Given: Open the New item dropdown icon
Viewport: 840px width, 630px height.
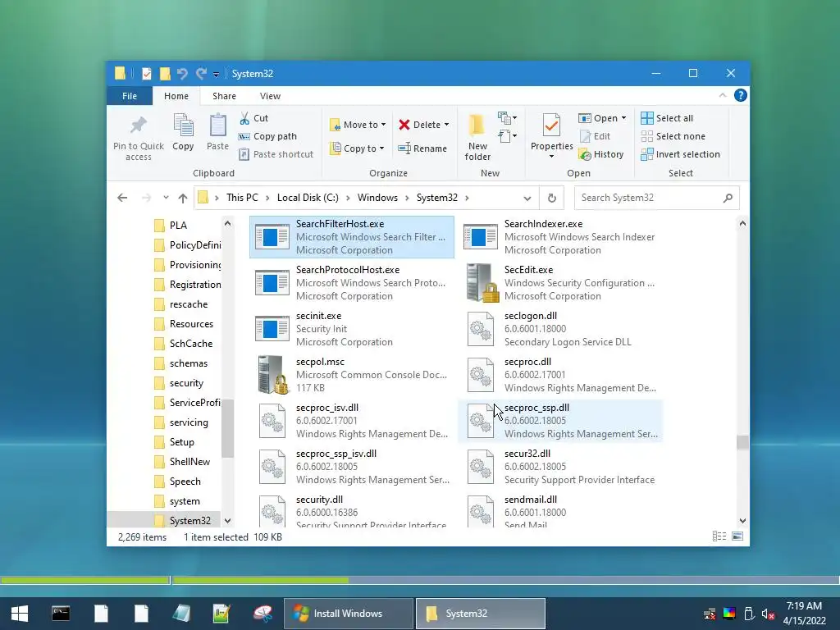Looking at the screenshot, I should coord(507,118).
